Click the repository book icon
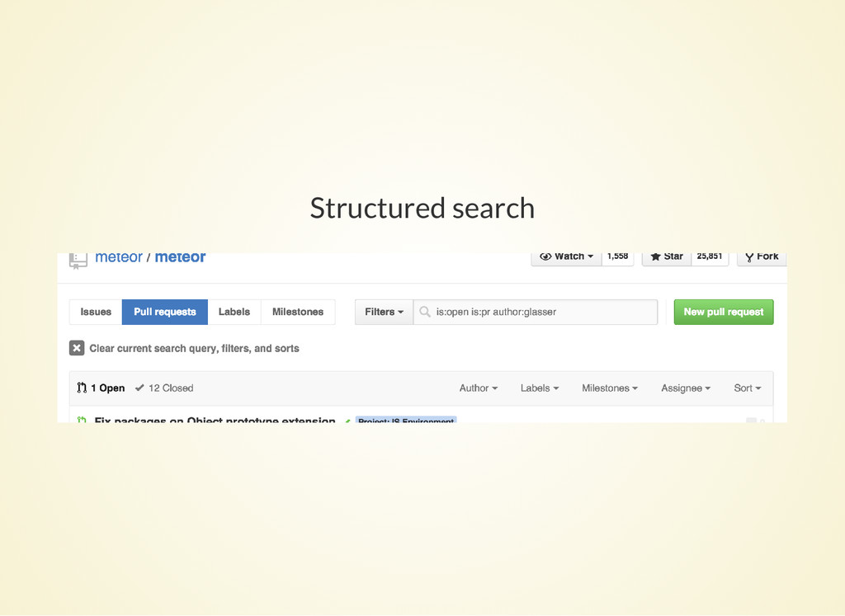Viewport: 845px width, 616px height. pyautogui.click(x=78, y=261)
